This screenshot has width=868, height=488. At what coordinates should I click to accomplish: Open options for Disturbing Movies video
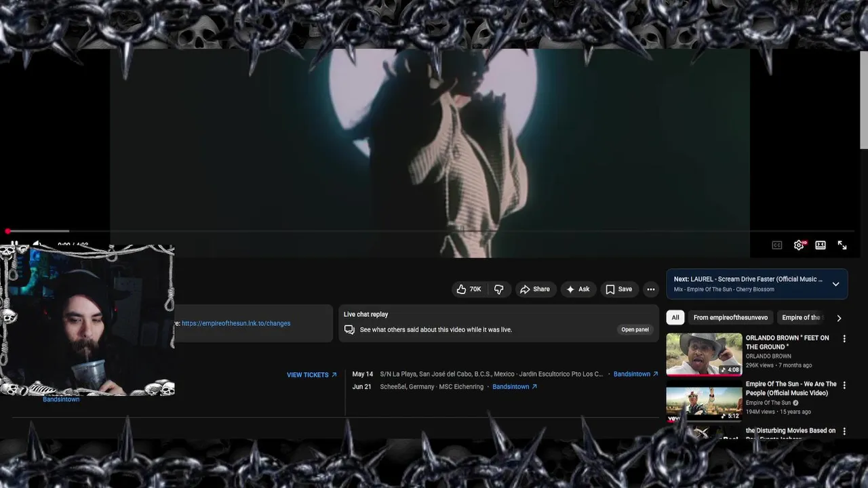(844, 431)
